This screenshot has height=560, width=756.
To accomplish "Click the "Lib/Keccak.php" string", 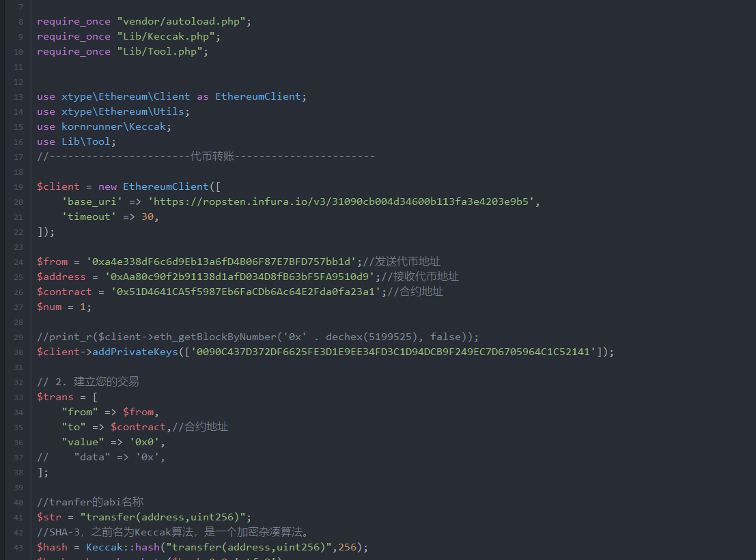I will pos(166,36).
